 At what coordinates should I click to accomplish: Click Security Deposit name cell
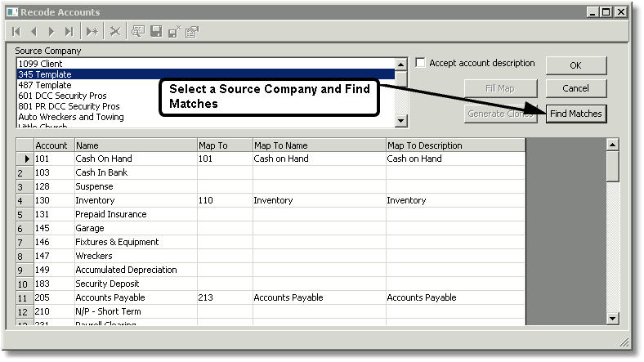(136, 284)
